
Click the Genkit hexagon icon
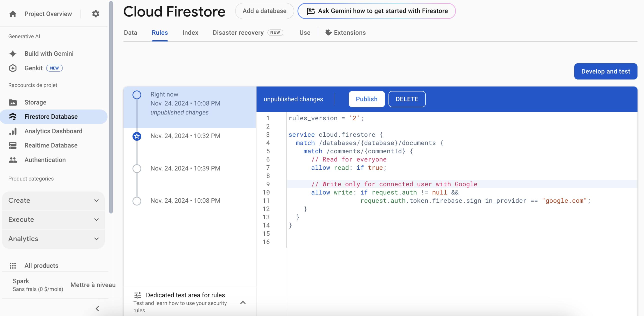(x=13, y=68)
